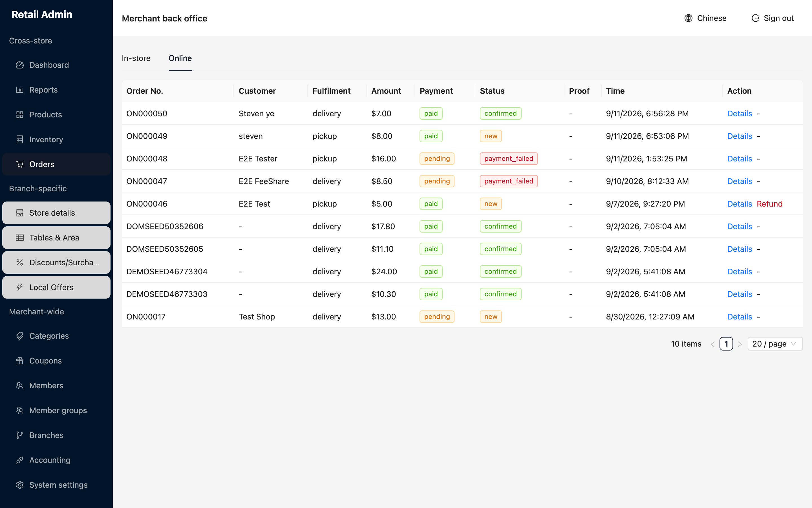
Task: Click the payment_failed tag for ON000048
Action: [x=509, y=159]
